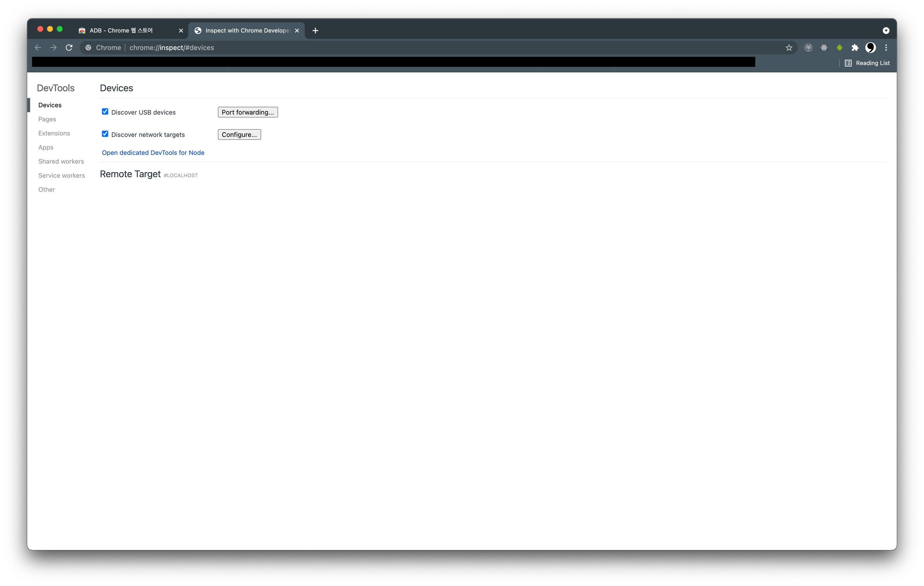The height and width of the screenshot is (586, 924).
Task: Open a new tab with the plus button
Action: 315,30
